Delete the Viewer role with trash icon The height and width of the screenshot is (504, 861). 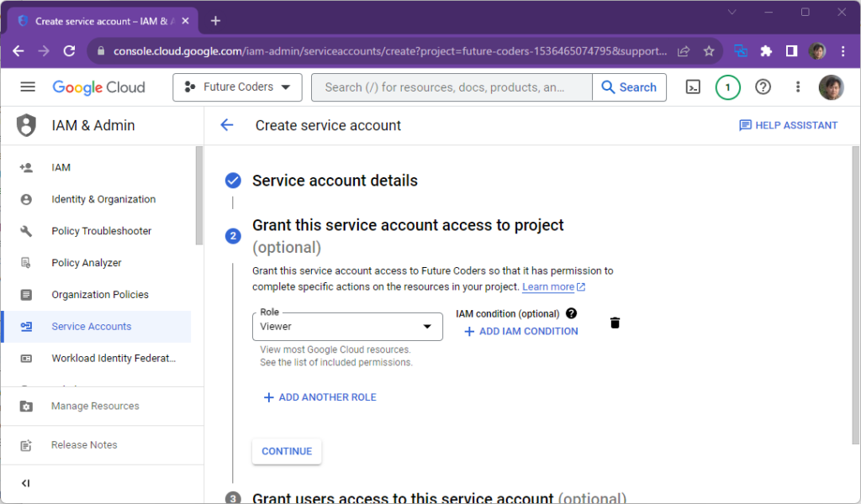(x=615, y=323)
